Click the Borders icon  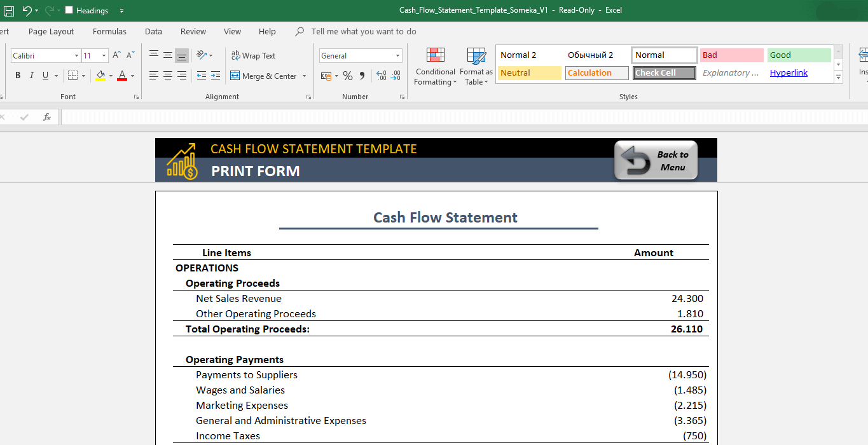(72, 76)
